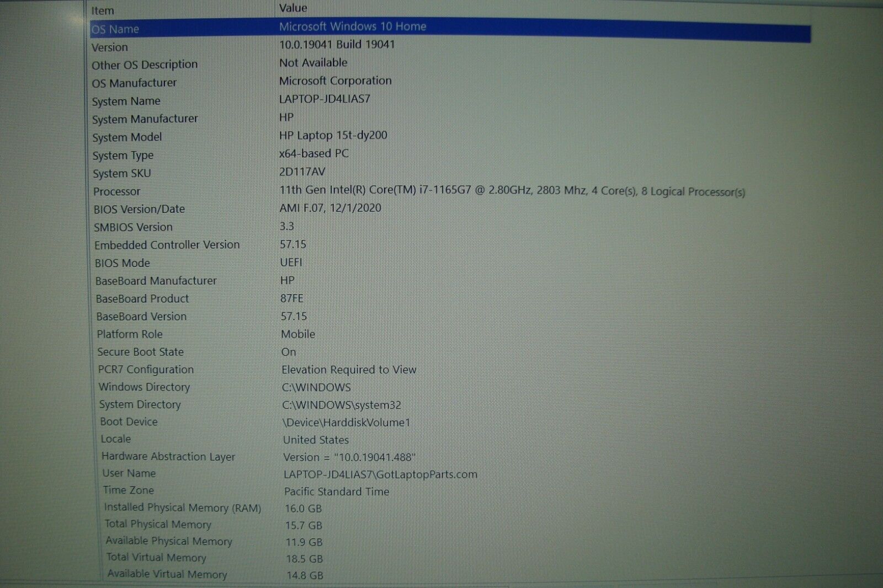The image size is (883, 588).
Task: Select the System Manufacturer row
Action: (x=145, y=119)
